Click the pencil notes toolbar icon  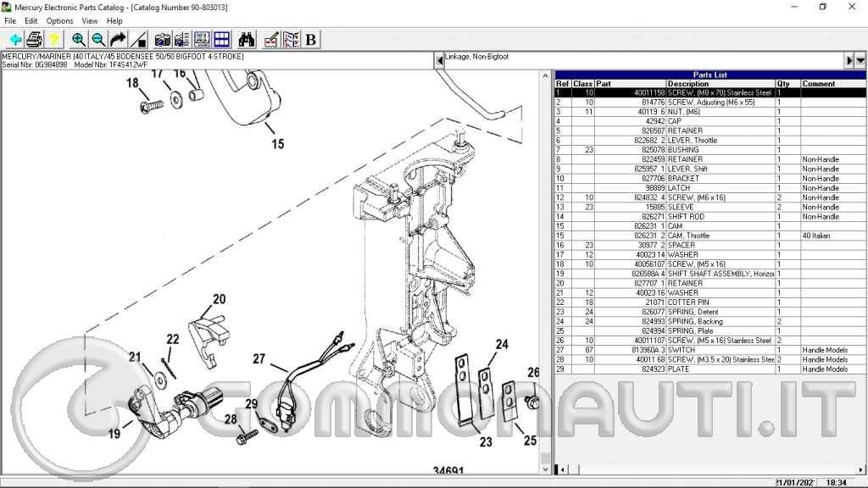pos(271,39)
